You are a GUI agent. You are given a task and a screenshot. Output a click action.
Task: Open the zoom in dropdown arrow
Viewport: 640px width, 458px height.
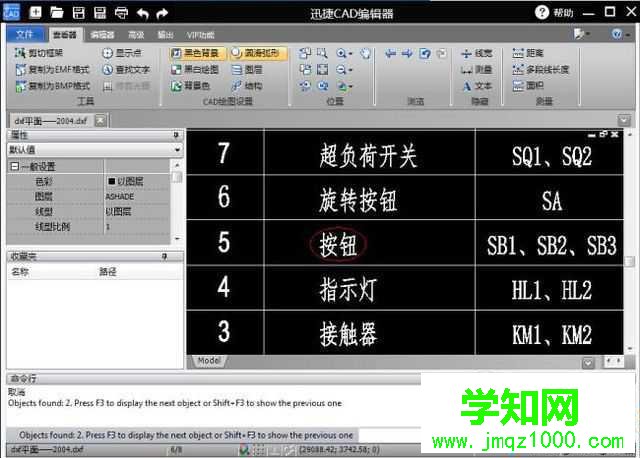point(351,54)
